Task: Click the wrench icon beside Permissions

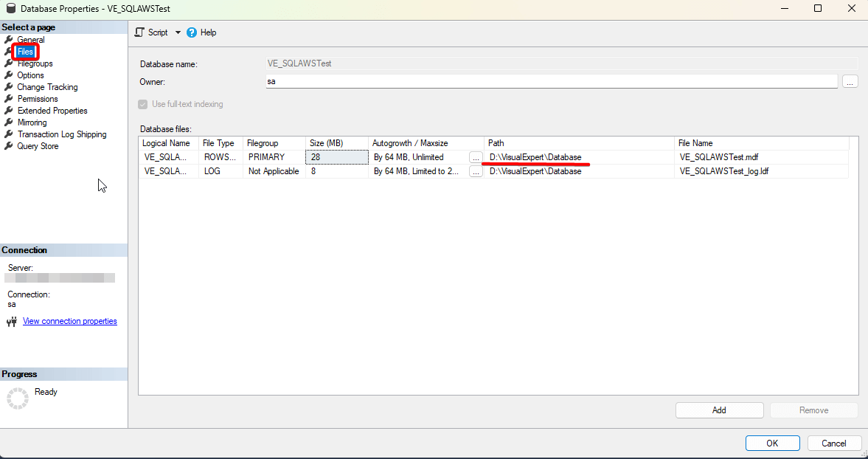Action: pos(8,99)
